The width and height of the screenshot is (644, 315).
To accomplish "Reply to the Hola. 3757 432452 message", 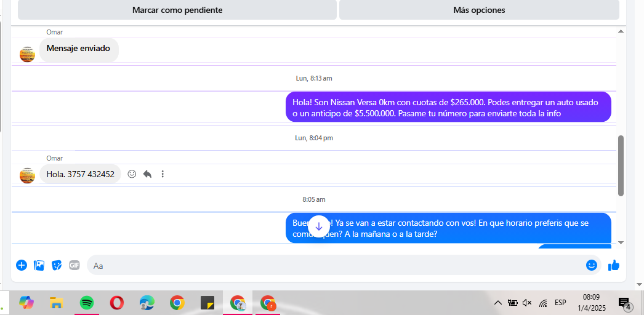I will point(147,174).
